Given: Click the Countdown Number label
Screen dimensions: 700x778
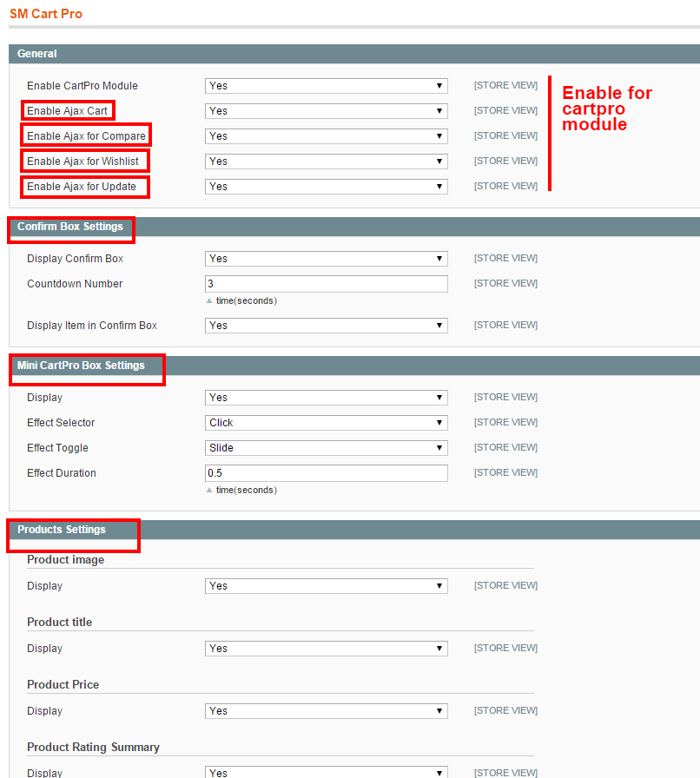Looking at the screenshot, I should click(75, 284).
